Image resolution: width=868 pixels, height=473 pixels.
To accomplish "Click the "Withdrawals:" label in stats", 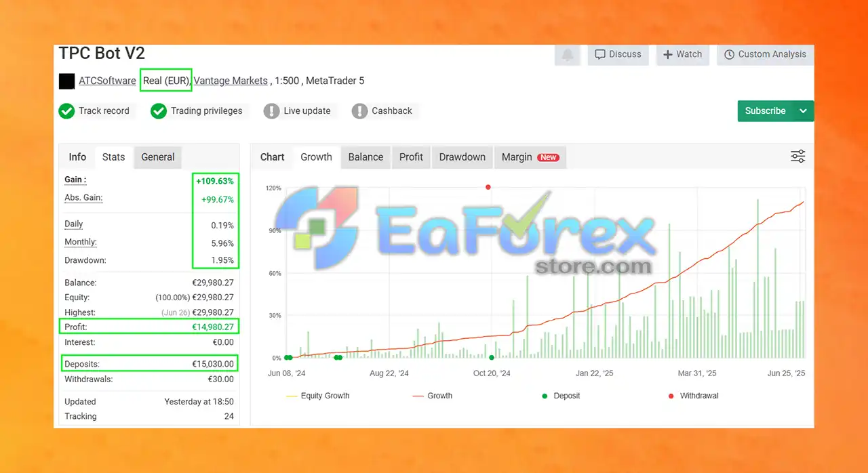I will (x=89, y=379).
